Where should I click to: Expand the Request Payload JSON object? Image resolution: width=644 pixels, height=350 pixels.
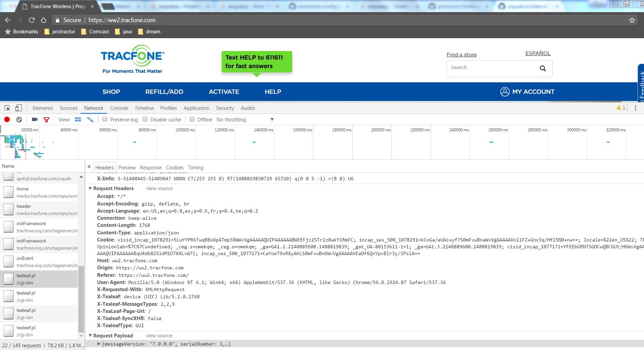coord(98,344)
